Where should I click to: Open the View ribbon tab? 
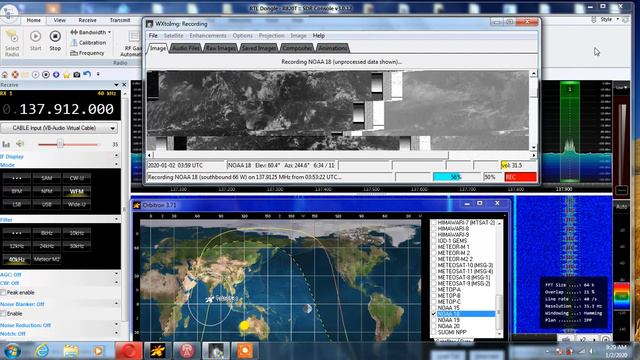tap(60, 20)
